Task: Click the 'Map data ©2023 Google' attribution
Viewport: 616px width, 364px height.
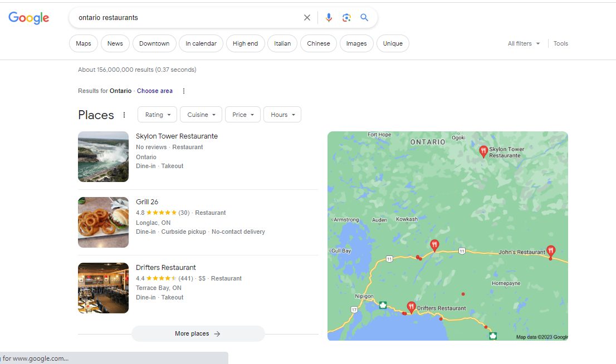Action: (x=542, y=337)
